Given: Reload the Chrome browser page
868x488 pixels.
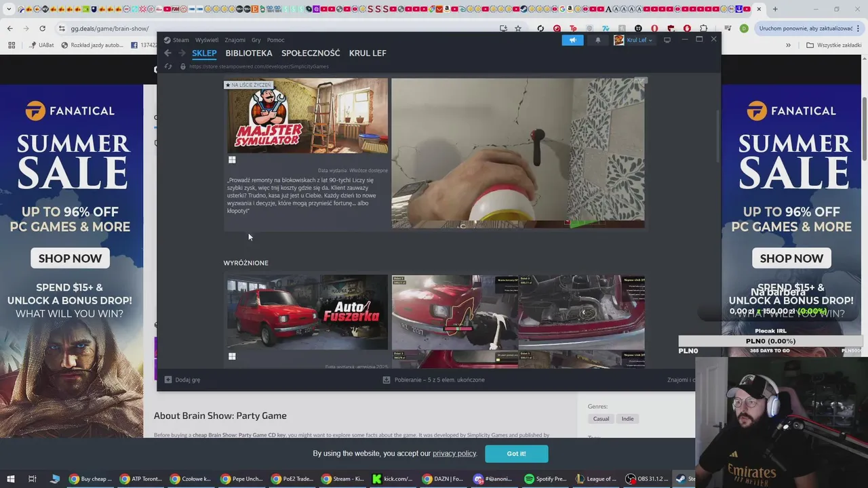Looking at the screenshot, I should tap(42, 28).
